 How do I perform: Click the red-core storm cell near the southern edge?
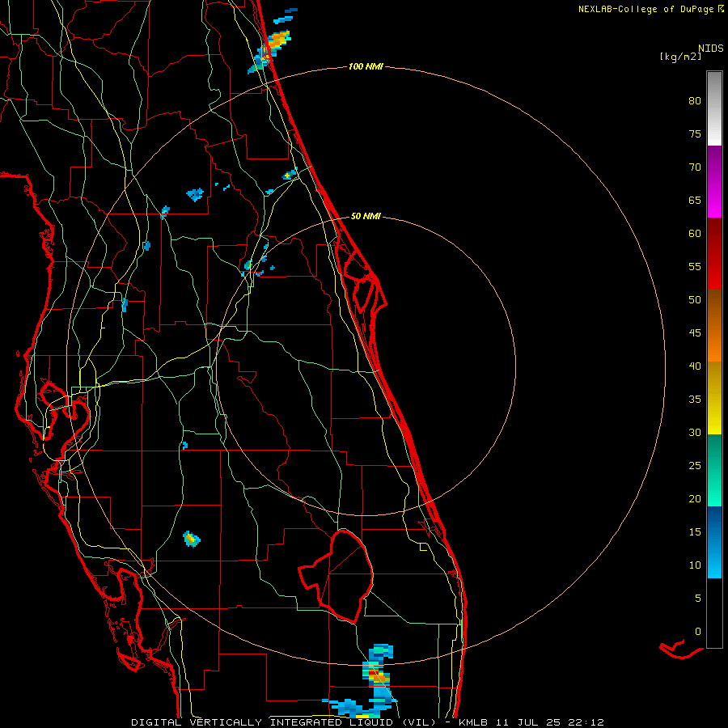click(376, 674)
